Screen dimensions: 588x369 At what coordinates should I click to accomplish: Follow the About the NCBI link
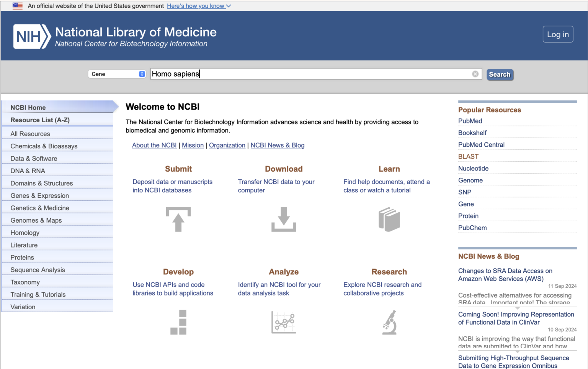tap(154, 145)
